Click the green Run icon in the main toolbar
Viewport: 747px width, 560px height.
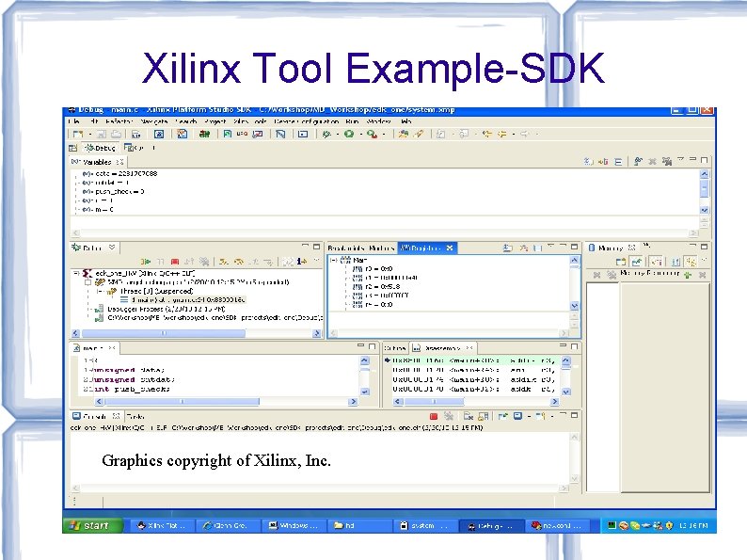(x=349, y=135)
